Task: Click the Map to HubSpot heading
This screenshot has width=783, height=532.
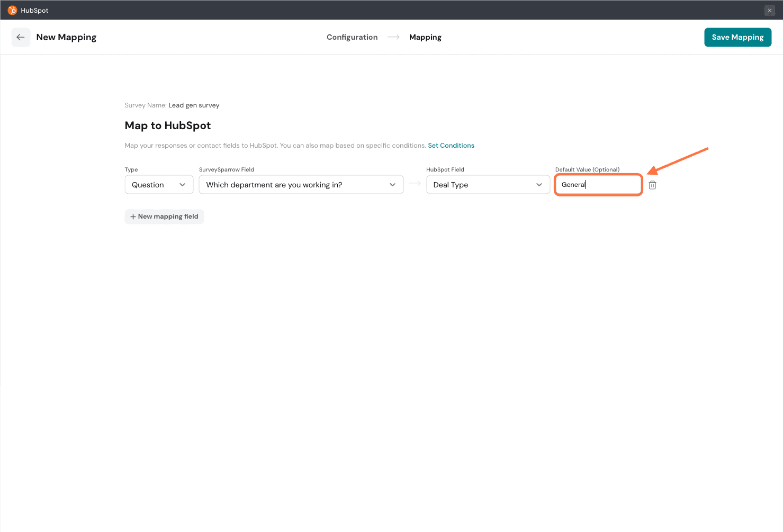Action: point(168,125)
